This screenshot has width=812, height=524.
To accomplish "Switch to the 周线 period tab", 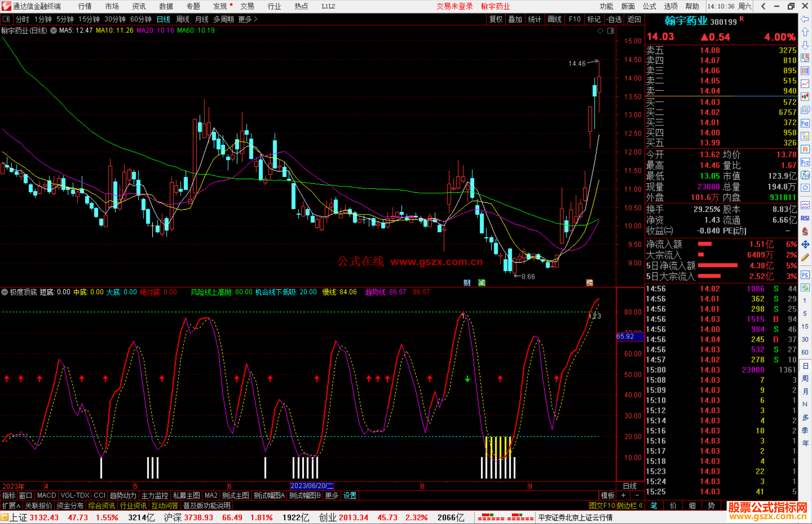I will coord(183,19).
